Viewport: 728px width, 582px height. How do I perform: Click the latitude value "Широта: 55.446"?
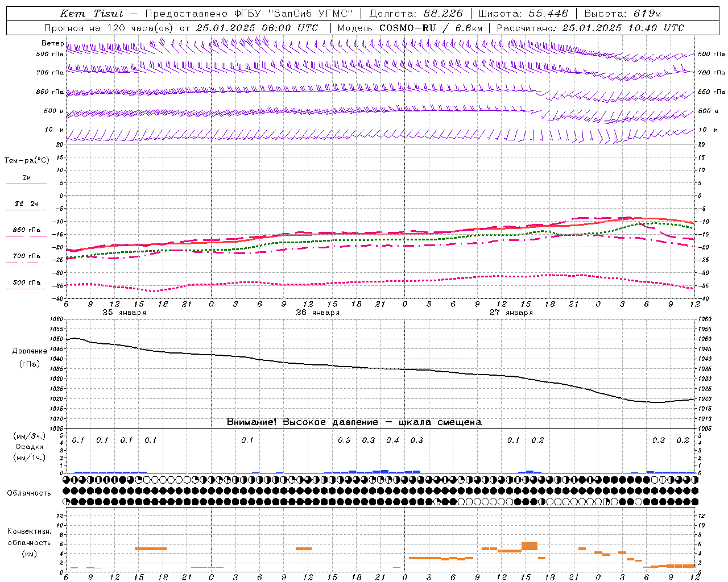click(523, 14)
